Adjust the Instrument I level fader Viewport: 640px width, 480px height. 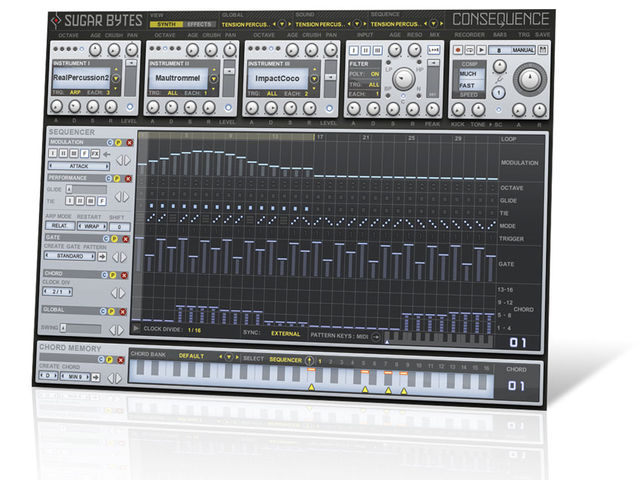click(x=131, y=78)
